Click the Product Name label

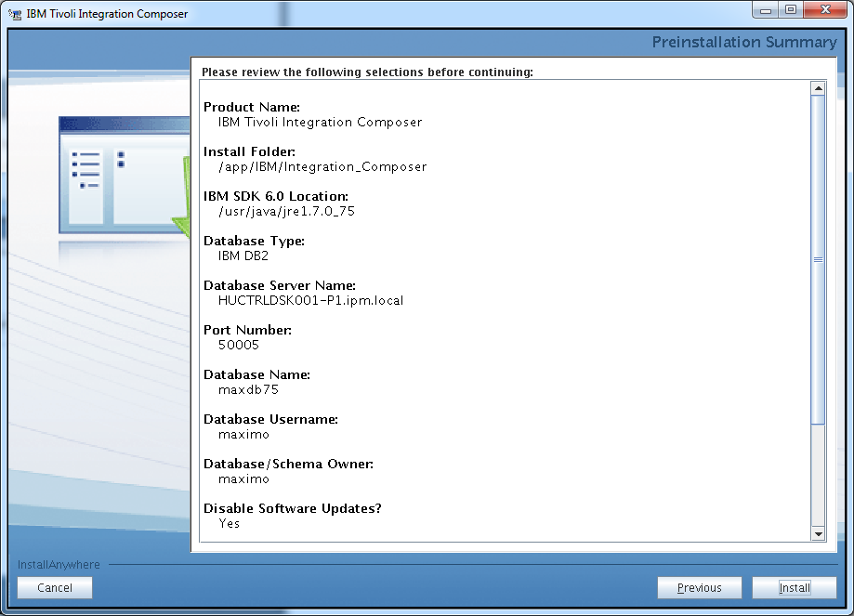pos(252,107)
